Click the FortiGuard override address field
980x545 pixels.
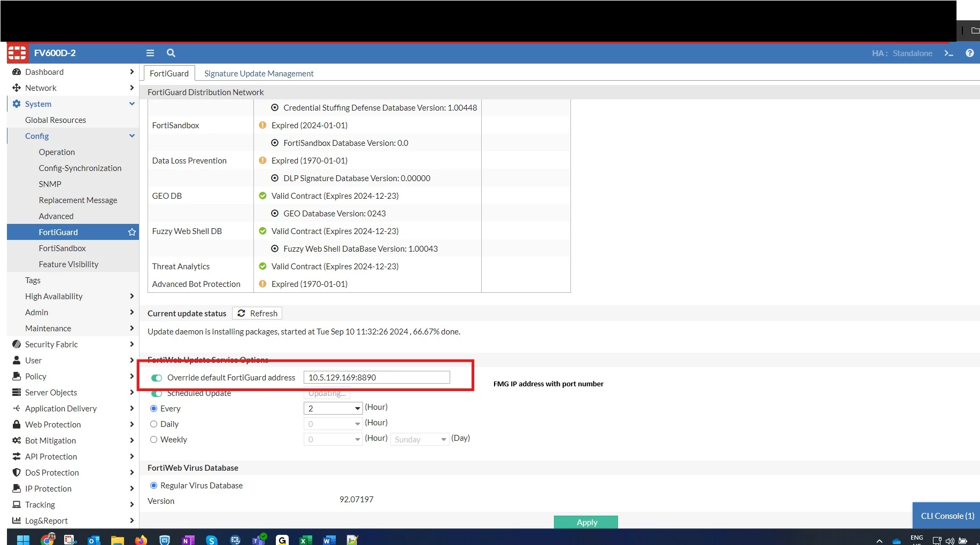(377, 377)
